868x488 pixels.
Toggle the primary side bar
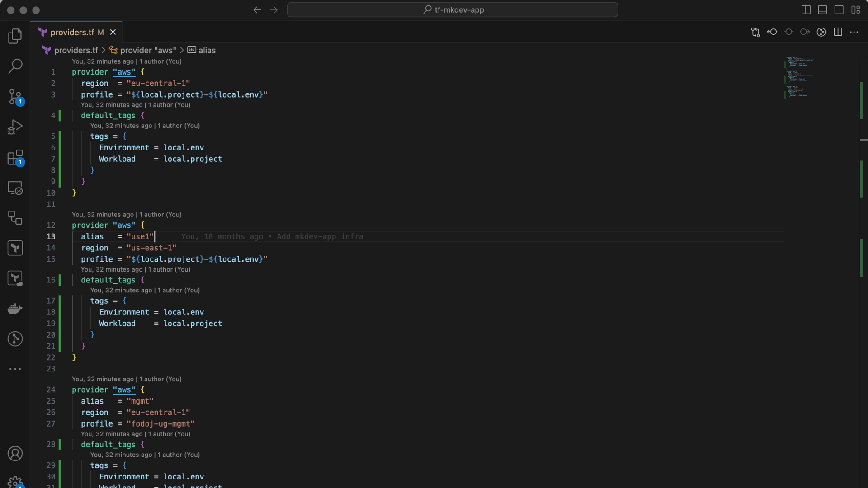point(806,10)
